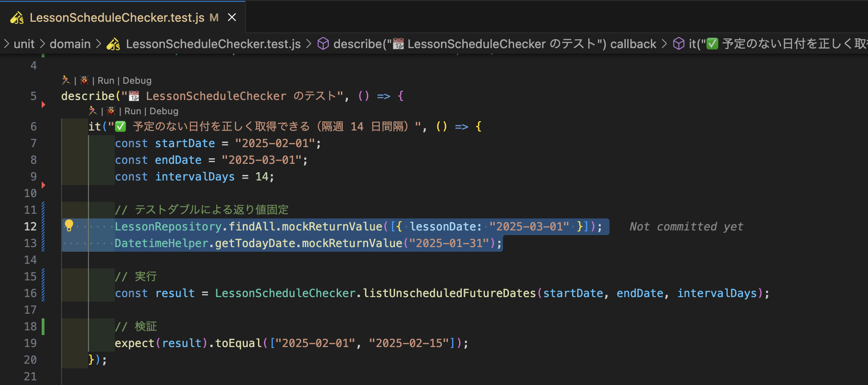Click line number 12 in the gutter
868x385 pixels.
pos(30,227)
